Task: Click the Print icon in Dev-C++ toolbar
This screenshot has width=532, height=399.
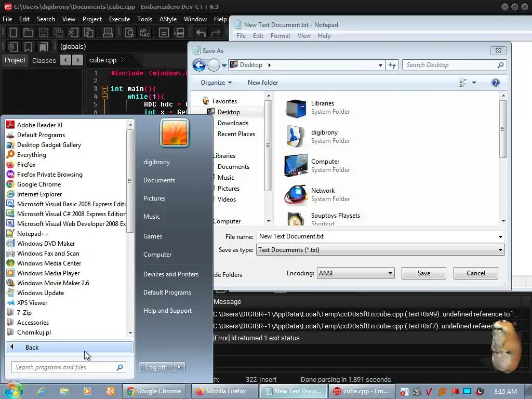Action: (108, 33)
